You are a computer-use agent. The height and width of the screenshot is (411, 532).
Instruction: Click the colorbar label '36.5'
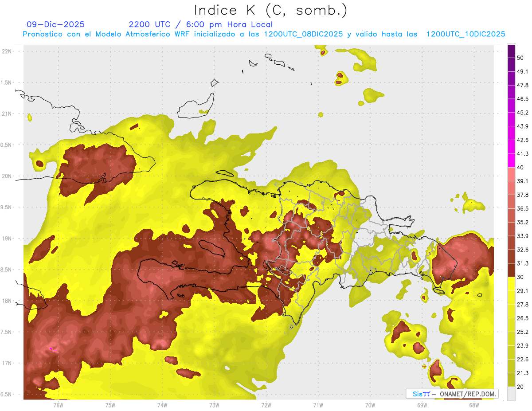523,208
